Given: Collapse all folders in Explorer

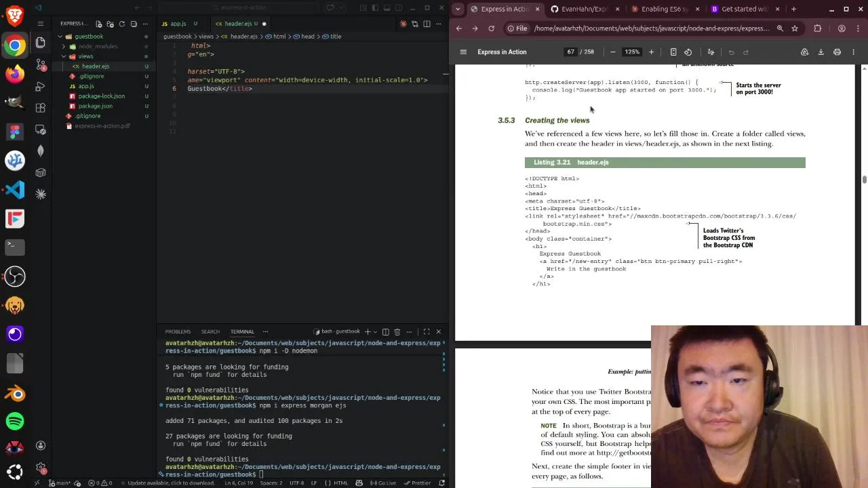Looking at the screenshot, I should pyautogui.click(x=134, y=24).
